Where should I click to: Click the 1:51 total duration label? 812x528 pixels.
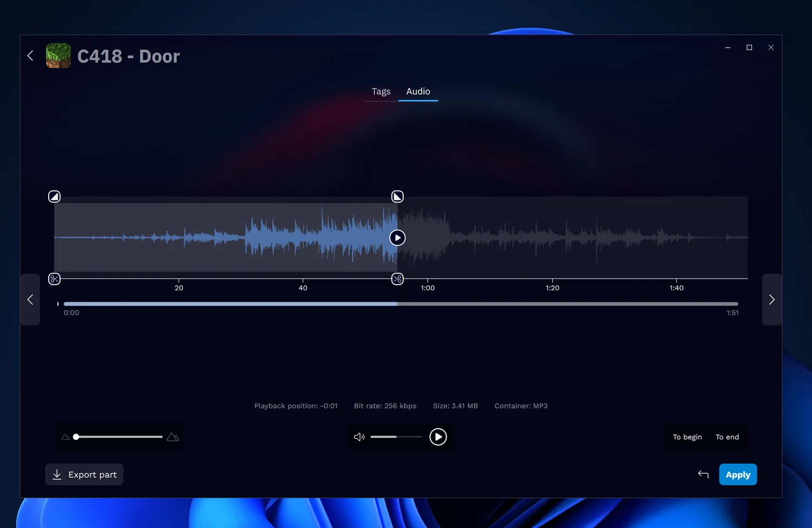732,313
